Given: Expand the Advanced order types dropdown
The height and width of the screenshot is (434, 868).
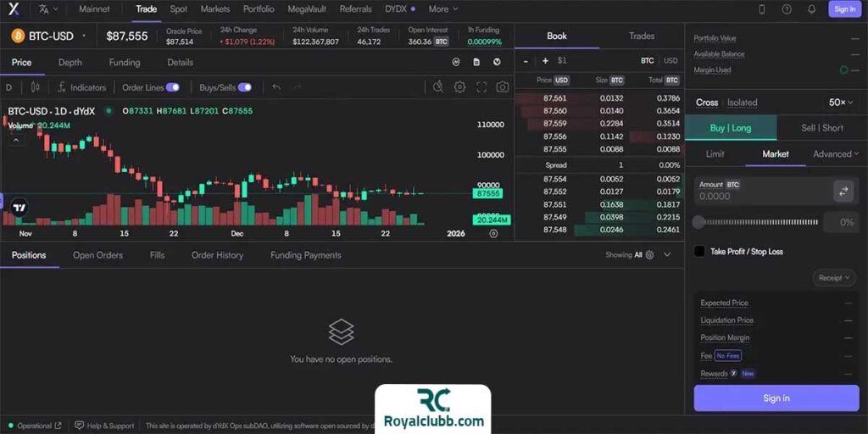Looking at the screenshot, I should (x=836, y=154).
